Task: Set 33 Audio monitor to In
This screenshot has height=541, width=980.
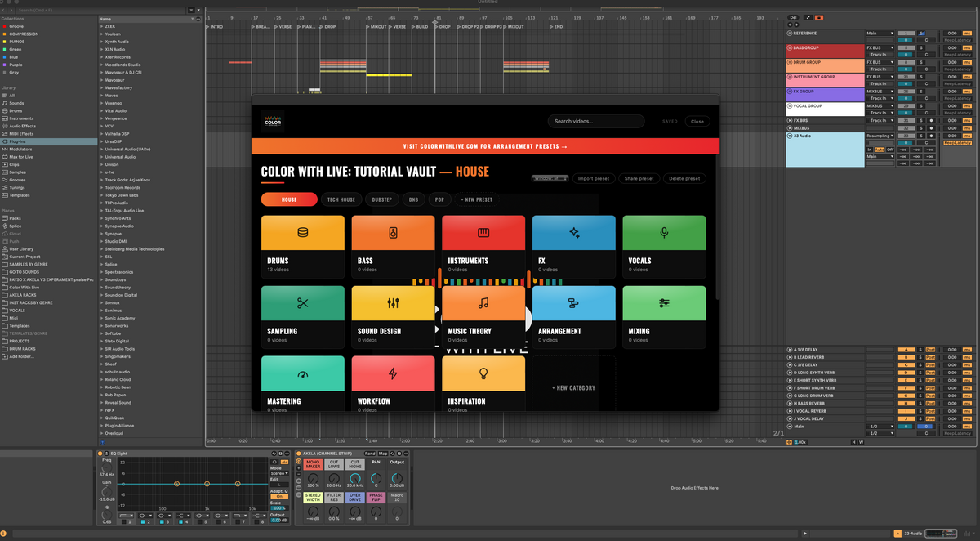Action: 870,150
